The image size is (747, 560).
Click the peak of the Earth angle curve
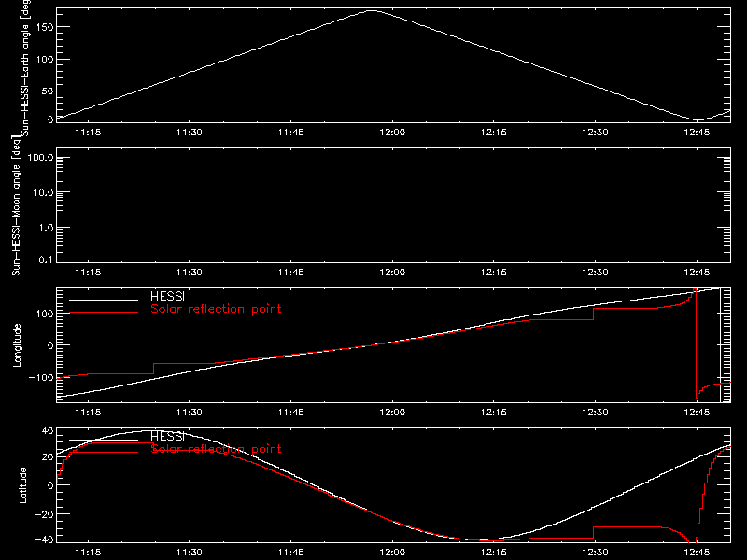[x=371, y=10]
